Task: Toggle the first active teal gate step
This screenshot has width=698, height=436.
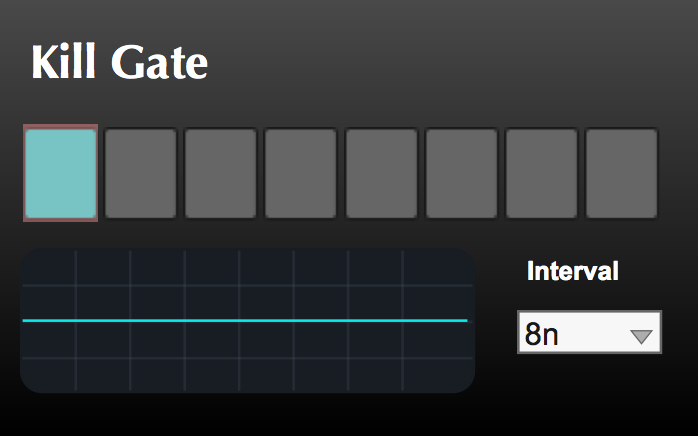Action: [x=61, y=173]
